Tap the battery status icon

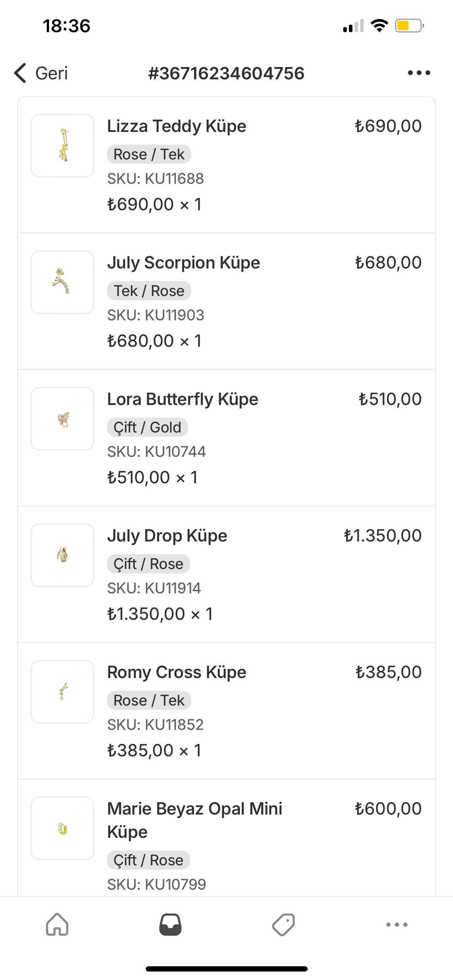(409, 26)
